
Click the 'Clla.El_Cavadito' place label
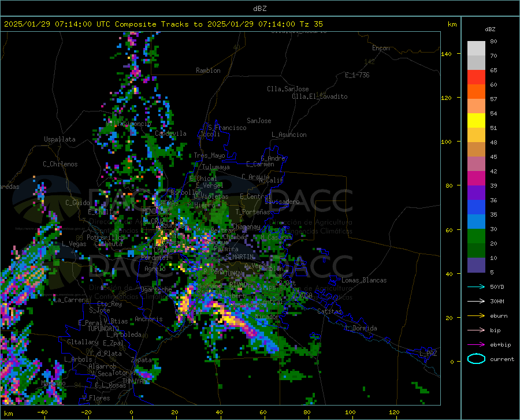click(x=320, y=96)
